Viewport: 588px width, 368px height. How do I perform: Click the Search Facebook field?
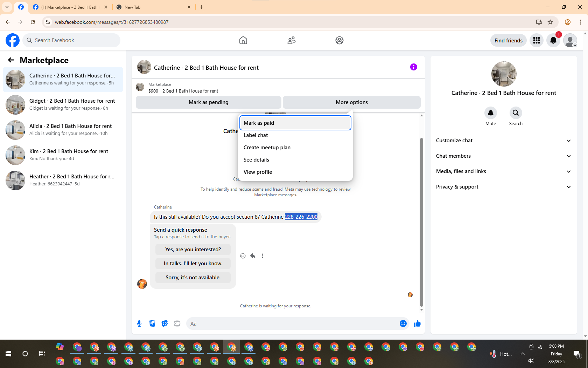click(x=71, y=40)
